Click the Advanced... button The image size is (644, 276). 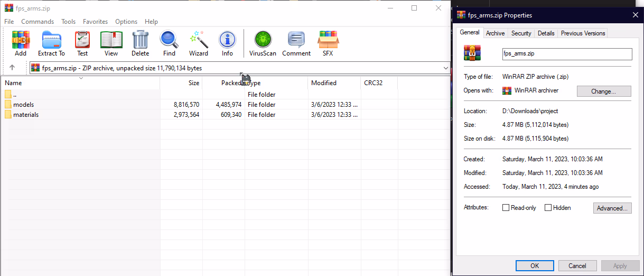(612, 208)
